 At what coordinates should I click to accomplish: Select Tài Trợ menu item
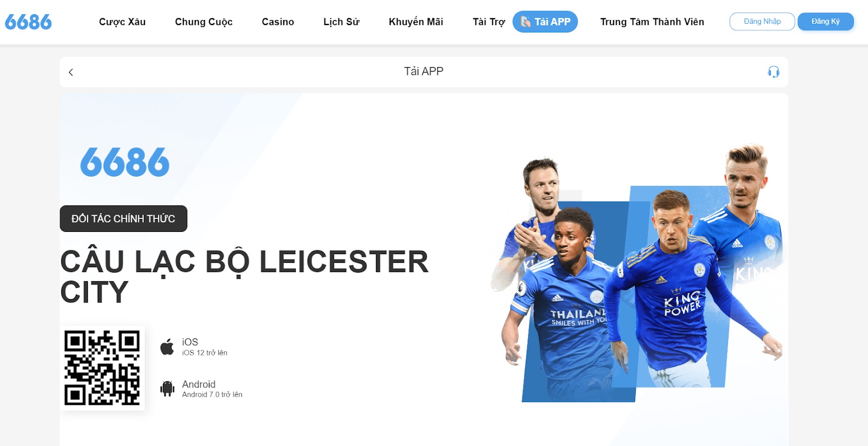pyautogui.click(x=489, y=22)
